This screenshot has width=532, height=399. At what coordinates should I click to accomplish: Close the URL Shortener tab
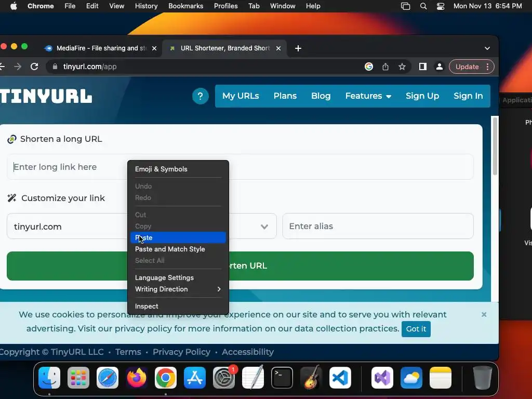(x=278, y=48)
